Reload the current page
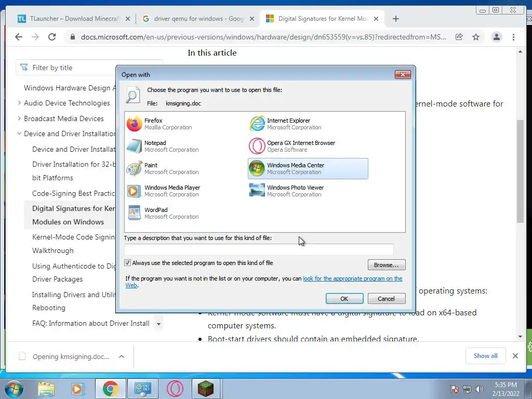532x399 pixels. [x=52, y=37]
